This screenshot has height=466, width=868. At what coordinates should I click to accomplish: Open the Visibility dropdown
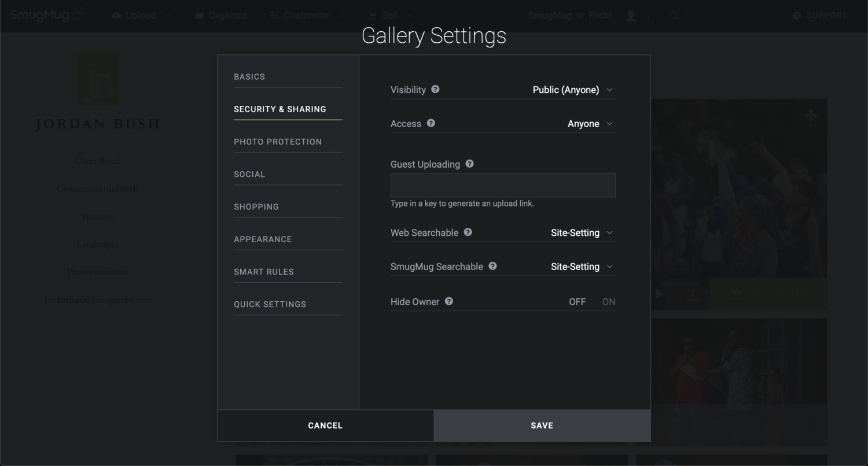tap(572, 90)
